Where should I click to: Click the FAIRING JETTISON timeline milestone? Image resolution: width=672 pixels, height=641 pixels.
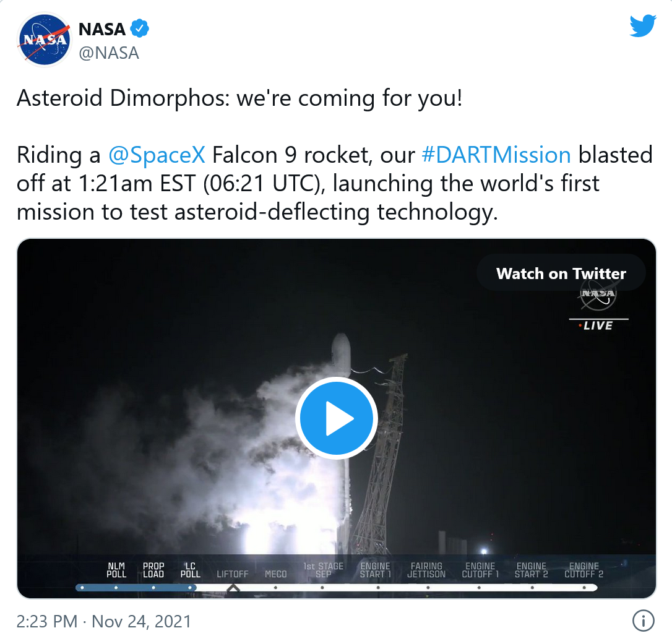(x=426, y=570)
